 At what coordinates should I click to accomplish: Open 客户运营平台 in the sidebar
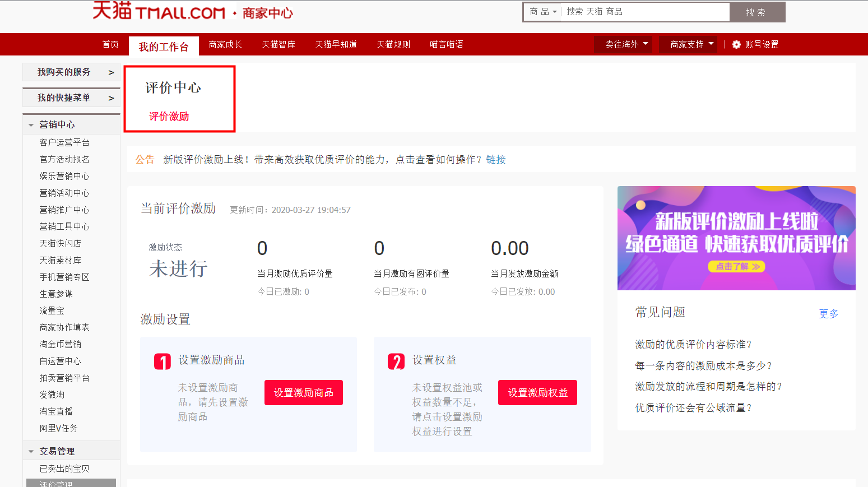(x=64, y=142)
